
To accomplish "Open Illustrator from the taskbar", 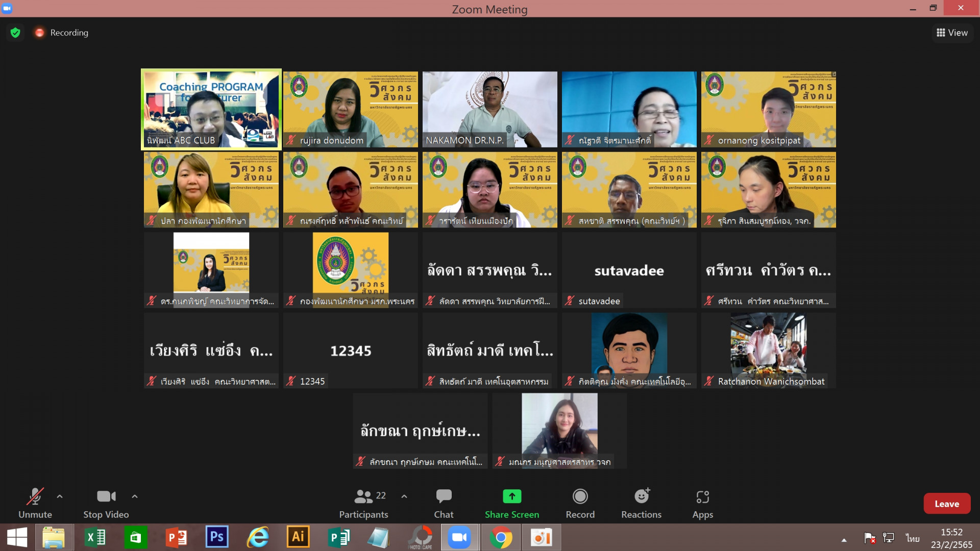I will tap(298, 538).
